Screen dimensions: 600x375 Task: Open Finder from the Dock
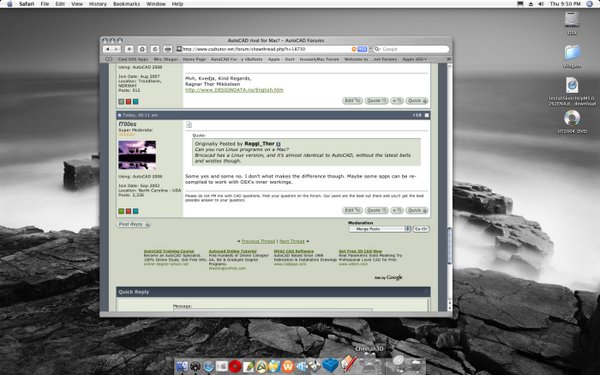point(182,367)
